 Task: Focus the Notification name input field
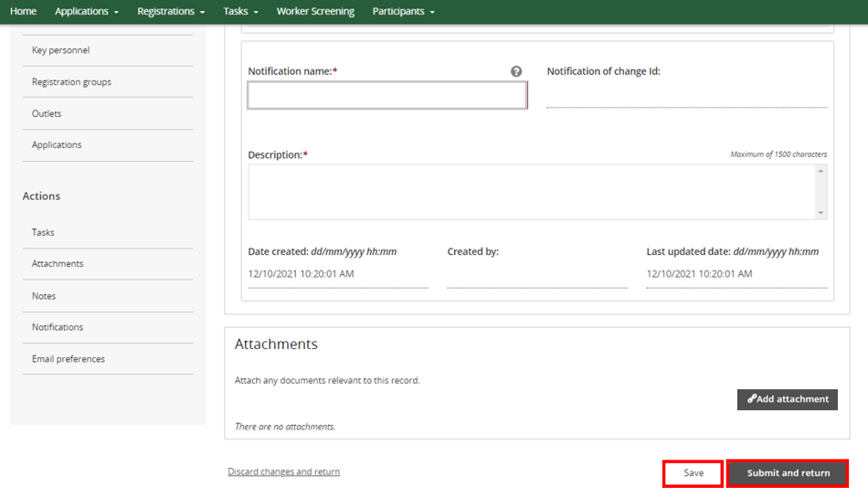[387, 96]
